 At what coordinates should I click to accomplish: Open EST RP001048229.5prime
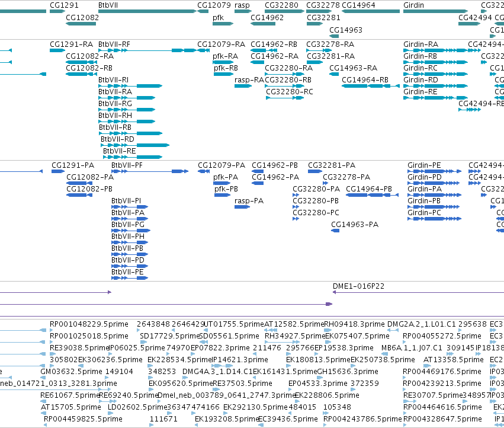click(x=52, y=330)
